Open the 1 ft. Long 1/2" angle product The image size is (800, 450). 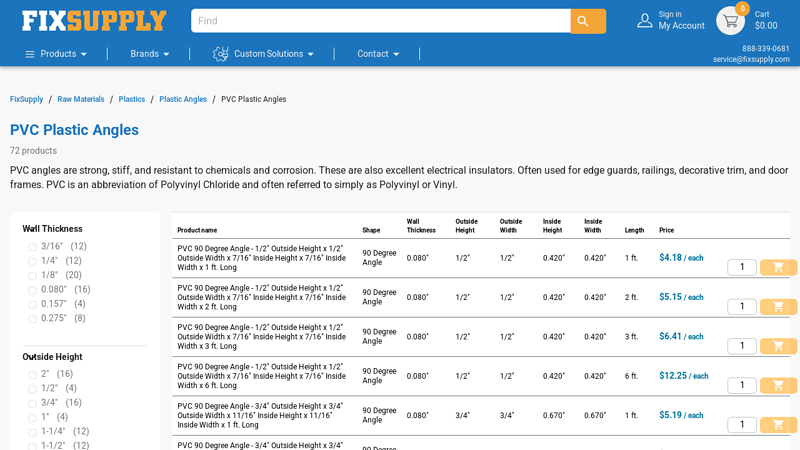(261, 258)
